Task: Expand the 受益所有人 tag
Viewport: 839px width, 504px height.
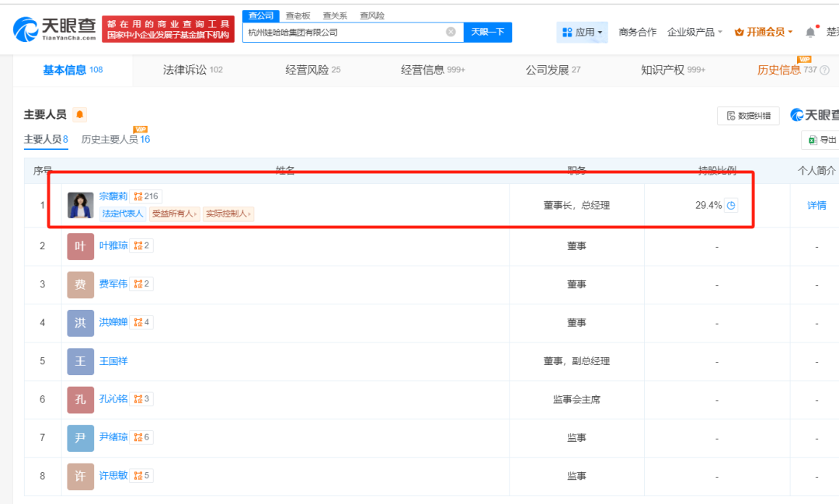Action: [175, 214]
